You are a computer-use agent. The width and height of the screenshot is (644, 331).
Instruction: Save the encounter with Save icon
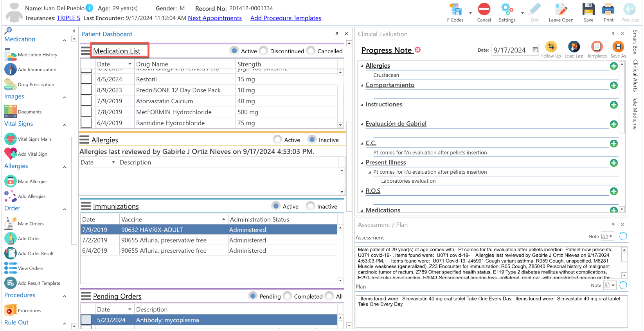click(588, 10)
